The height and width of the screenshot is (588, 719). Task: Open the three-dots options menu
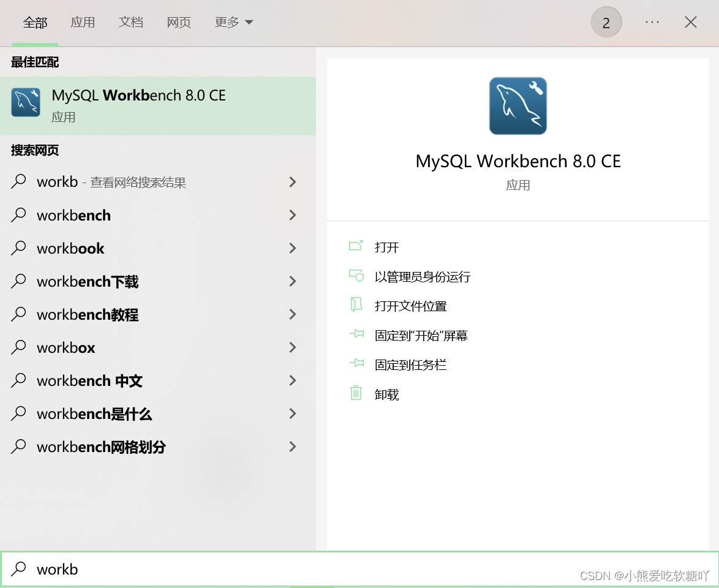(652, 22)
